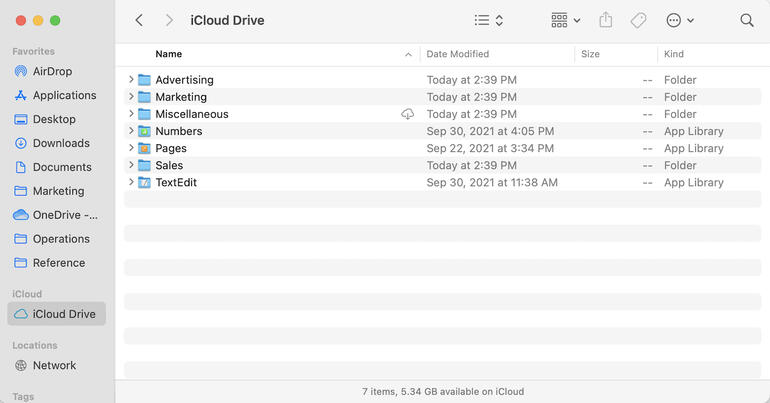Go forward with the right chevron button
Viewport: 770px width, 403px height.
click(169, 20)
